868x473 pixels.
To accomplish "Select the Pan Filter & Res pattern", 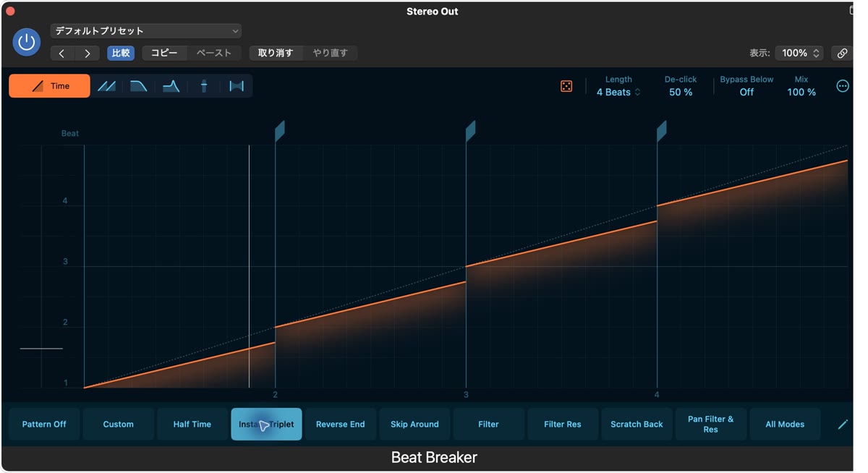I will [711, 425].
